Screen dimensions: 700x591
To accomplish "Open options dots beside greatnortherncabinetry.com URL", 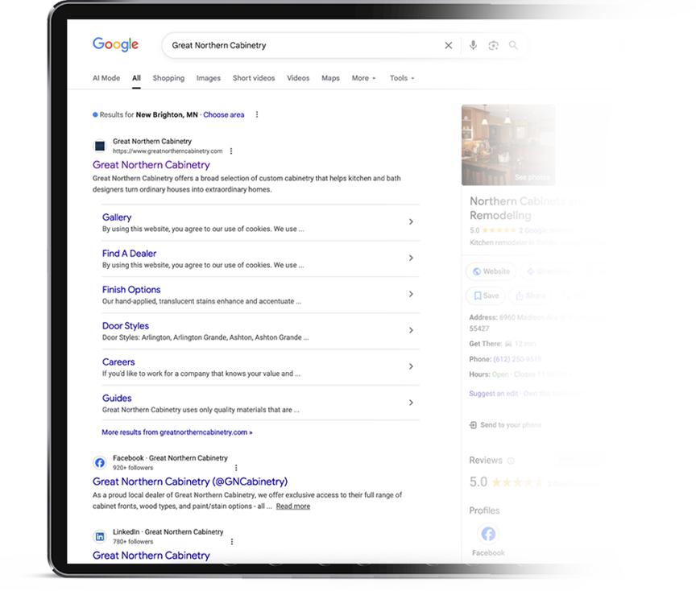I will (x=231, y=151).
